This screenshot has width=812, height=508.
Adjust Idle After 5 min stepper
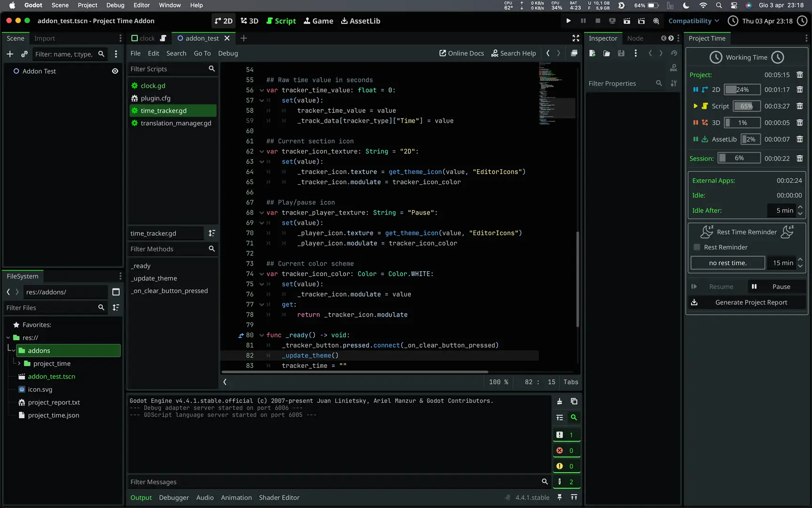tap(800, 210)
